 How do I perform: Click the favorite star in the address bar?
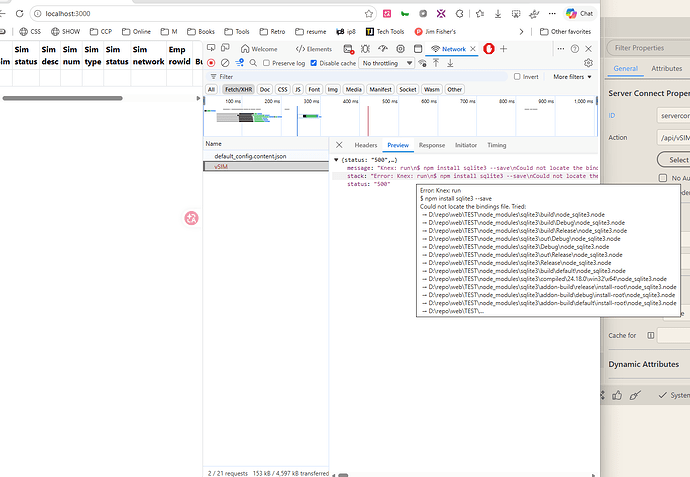[x=369, y=14]
